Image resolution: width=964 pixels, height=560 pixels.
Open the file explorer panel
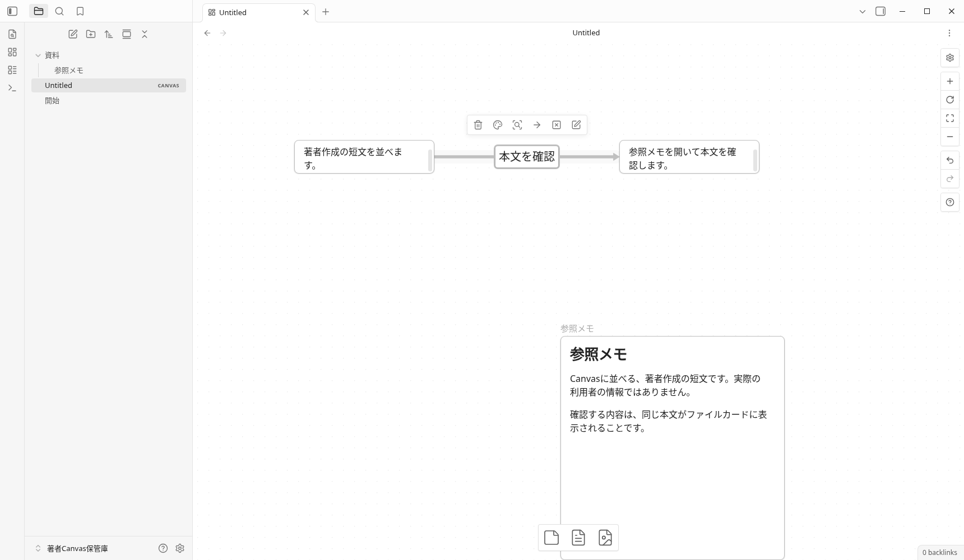pos(39,11)
